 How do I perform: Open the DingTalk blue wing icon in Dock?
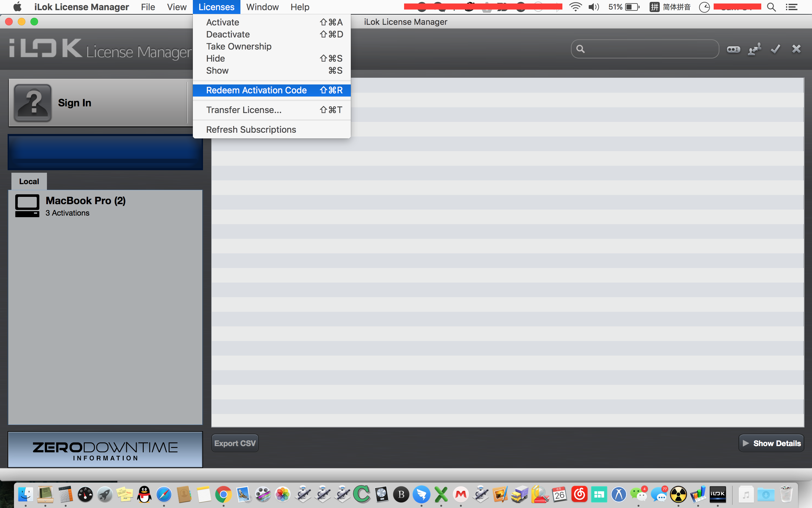422,494
